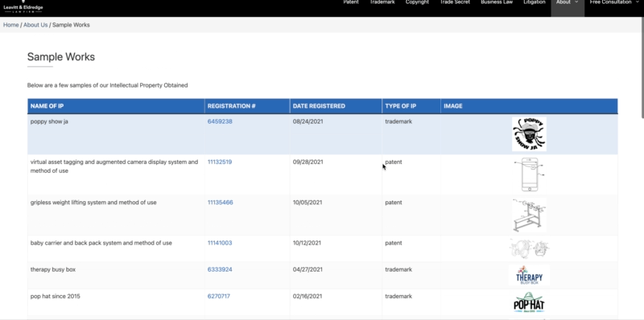
Task: Click 'patent' type in the 11135466 row
Action: tap(394, 203)
